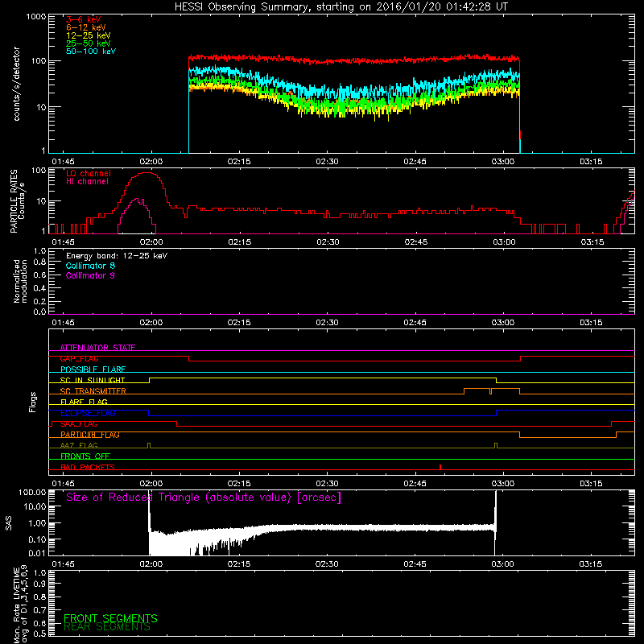Click the HI channel legend label
Viewport: 644px width, 644px height.
tap(87, 182)
